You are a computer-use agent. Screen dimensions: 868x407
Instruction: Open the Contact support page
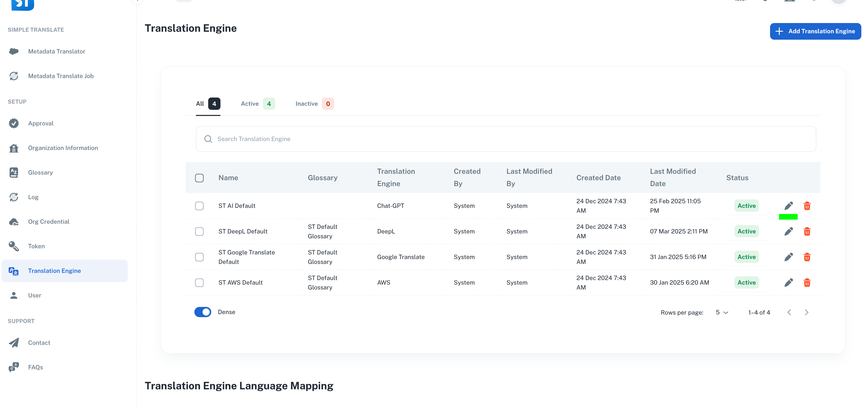coord(39,342)
